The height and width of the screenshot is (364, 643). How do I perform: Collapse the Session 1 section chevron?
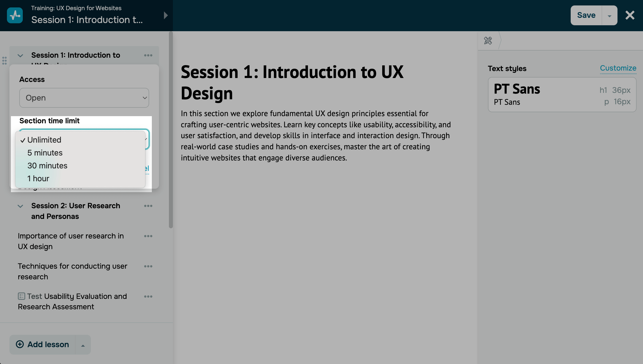coord(21,55)
